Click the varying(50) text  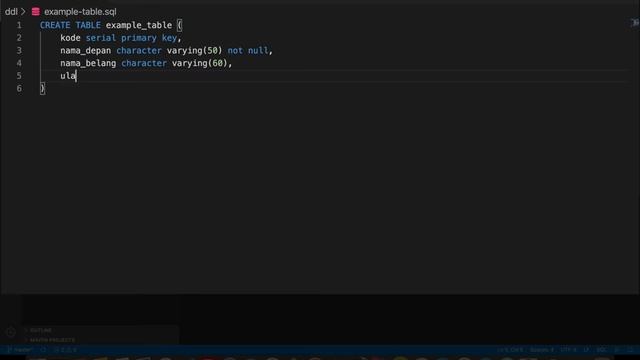[195, 51]
